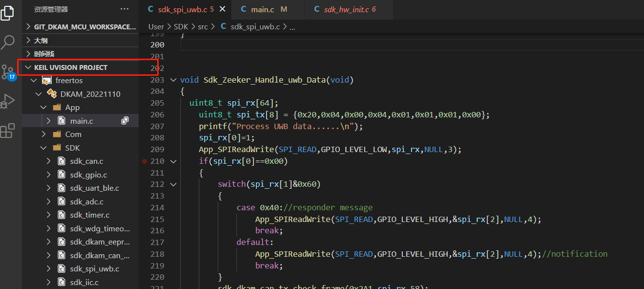Collapse the KEIL UVISION PROJECT section

pos(71,67)
